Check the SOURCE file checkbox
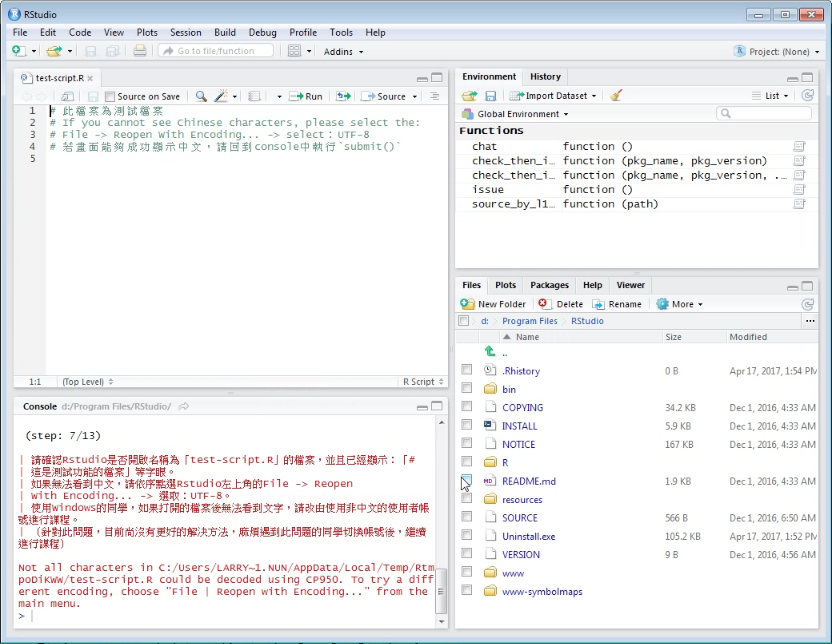The height and width of the screenshot is (644, 832). tap(466, 517)
